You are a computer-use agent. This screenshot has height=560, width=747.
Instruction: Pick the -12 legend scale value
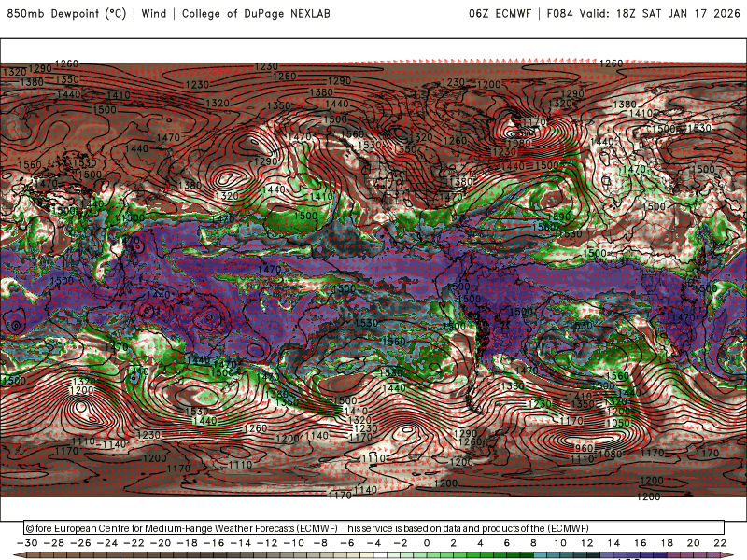tap(267, 543)
